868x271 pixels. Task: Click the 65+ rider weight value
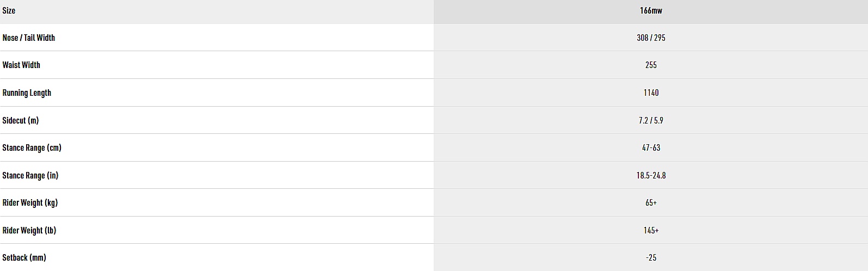click(x=651, y=202)
